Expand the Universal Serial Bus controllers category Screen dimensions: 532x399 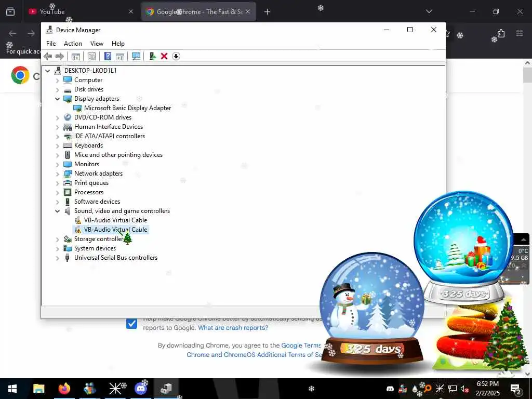pyautogui.click(x=57, y=258)
